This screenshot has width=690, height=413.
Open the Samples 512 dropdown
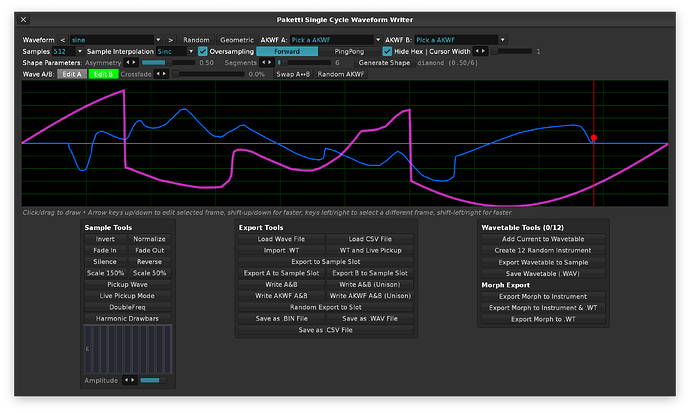[66, 51]
